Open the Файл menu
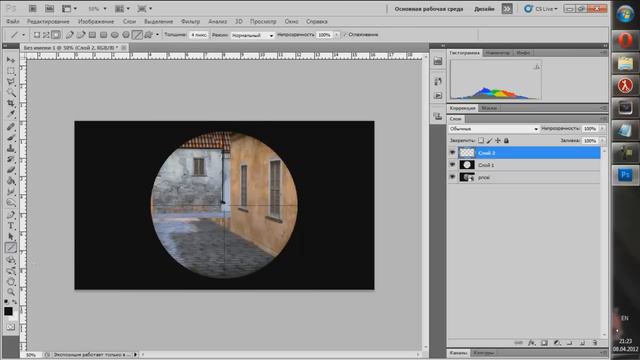 (x=13, y=21)
